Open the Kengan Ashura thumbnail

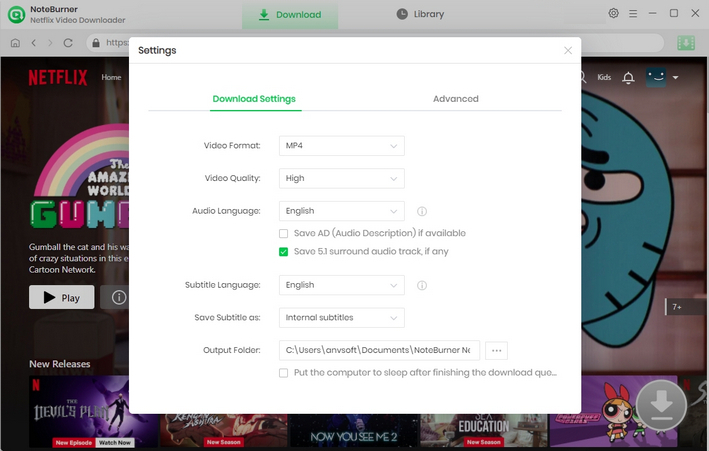[x=223, y=430]
